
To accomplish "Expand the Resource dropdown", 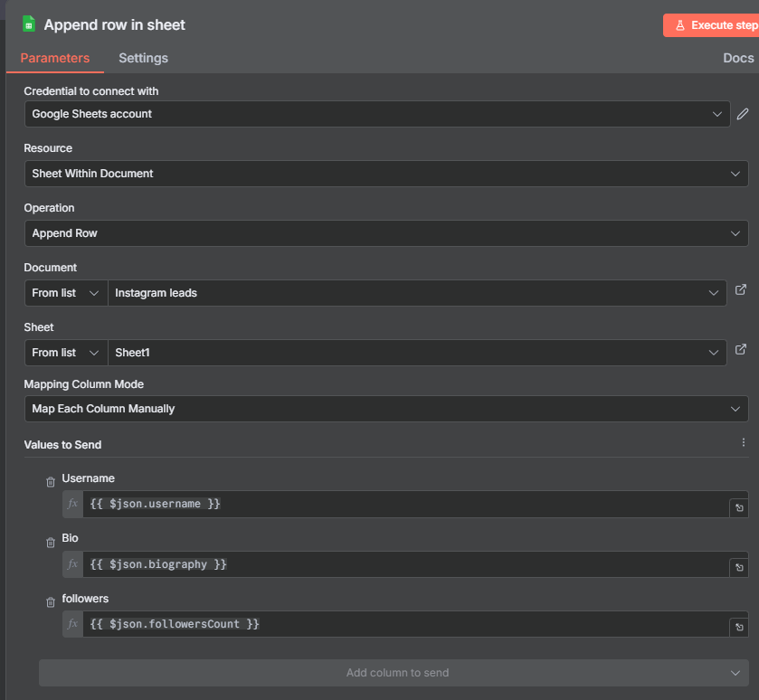I will 386,174.
